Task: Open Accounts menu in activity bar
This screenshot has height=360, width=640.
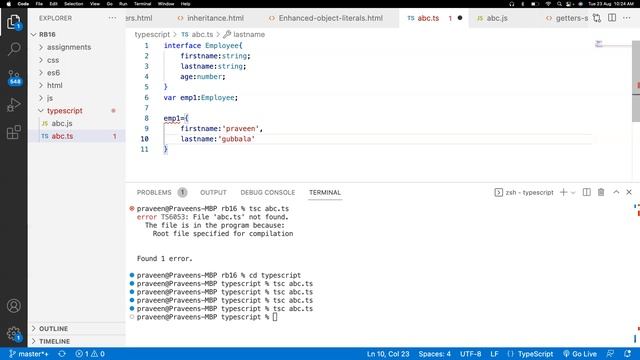Action: coord(13,306)
